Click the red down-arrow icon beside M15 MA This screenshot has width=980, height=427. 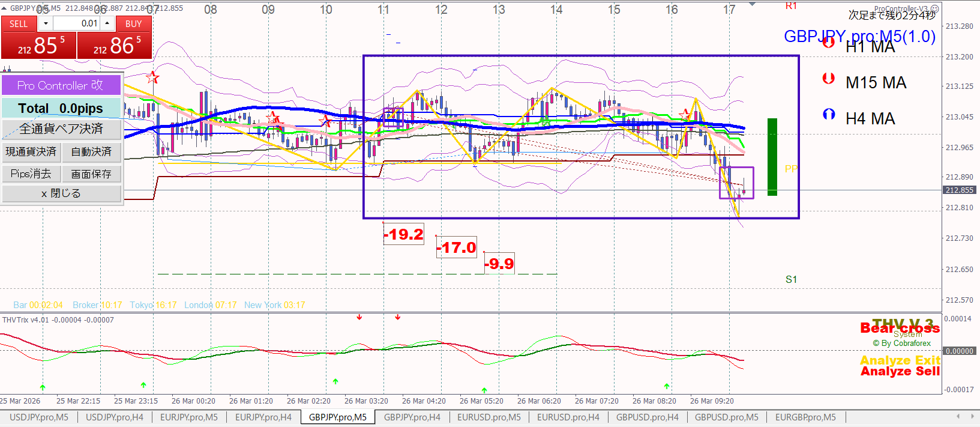tap(829, 78)
